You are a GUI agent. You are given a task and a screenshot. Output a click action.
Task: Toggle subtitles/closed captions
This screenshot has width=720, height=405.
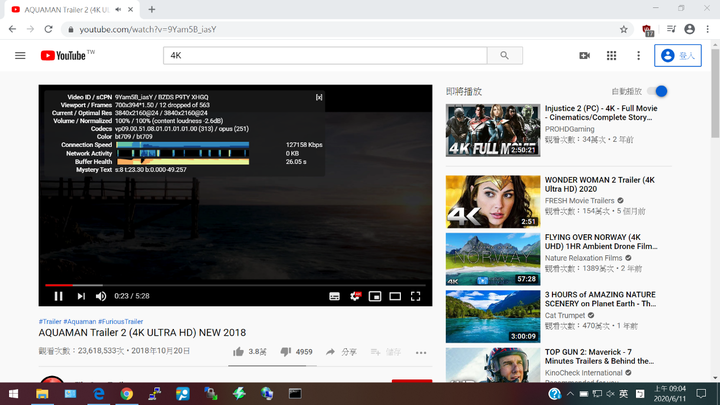(x=335, y=297)
